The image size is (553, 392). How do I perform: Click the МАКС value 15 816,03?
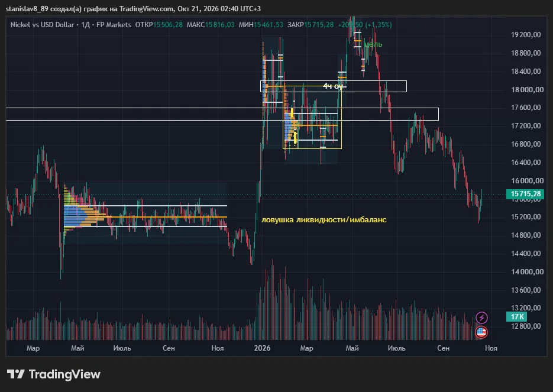pos(219,25)
